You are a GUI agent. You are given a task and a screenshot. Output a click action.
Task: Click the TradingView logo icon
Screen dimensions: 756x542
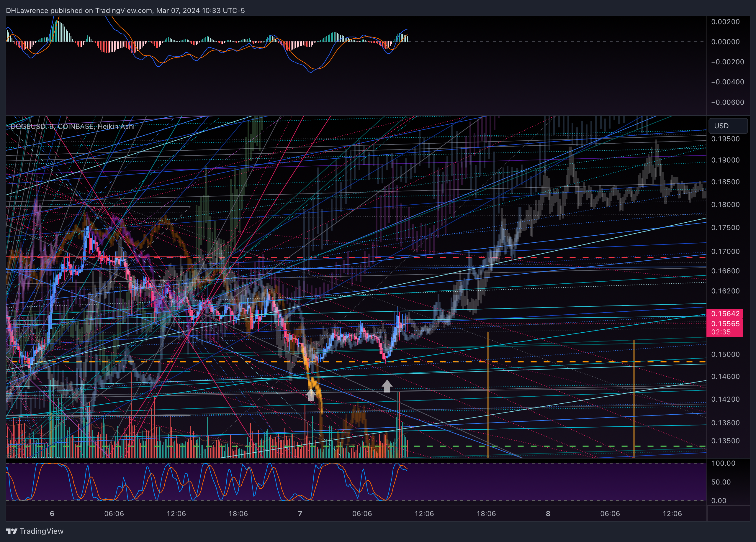11,531
